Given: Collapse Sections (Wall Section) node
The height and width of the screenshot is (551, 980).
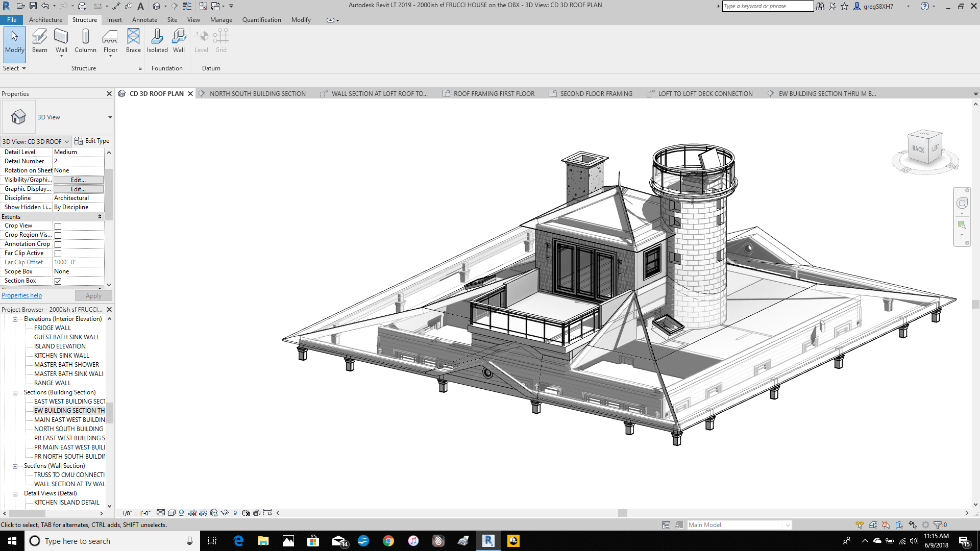Looking at the screenshot, I should tap(15, 466).
